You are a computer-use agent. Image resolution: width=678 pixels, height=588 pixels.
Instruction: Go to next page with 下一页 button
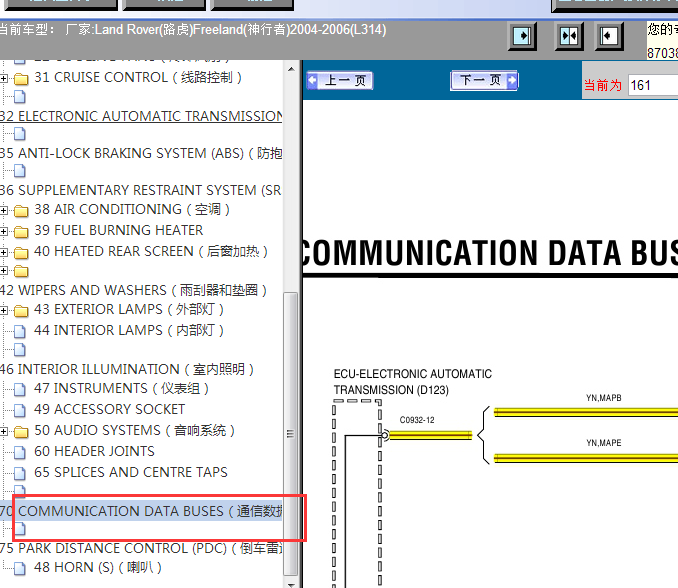484,80
